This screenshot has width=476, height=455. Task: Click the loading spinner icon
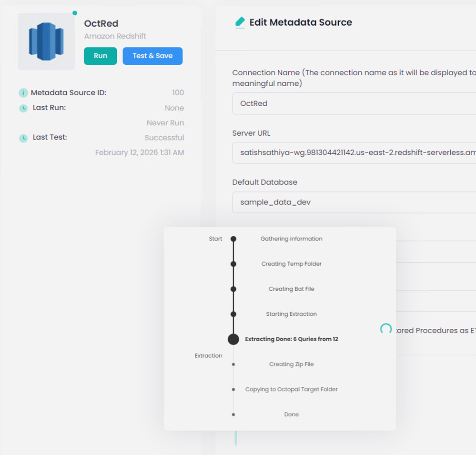386,329
